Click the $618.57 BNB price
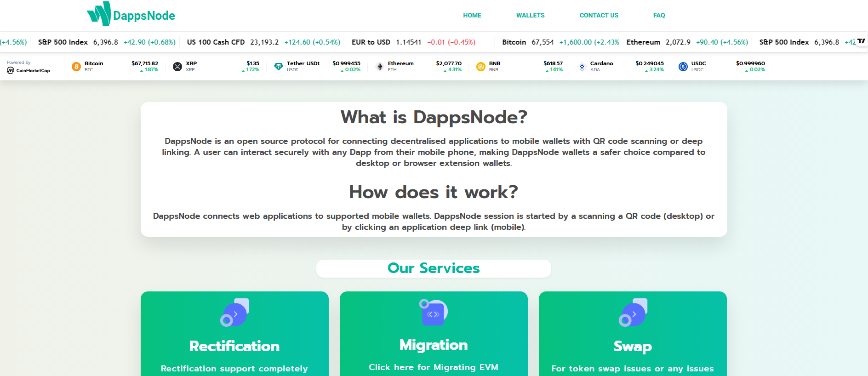 (x=553, y=63)
